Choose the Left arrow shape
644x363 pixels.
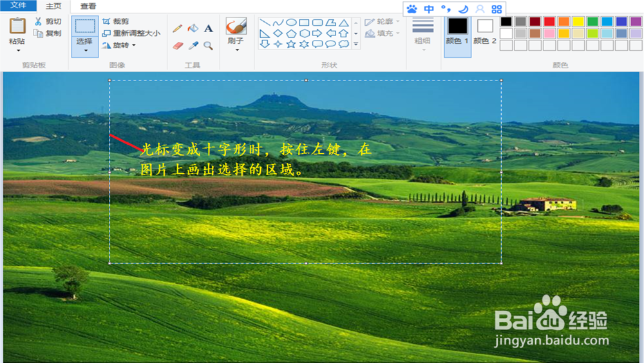coord(330,33)
